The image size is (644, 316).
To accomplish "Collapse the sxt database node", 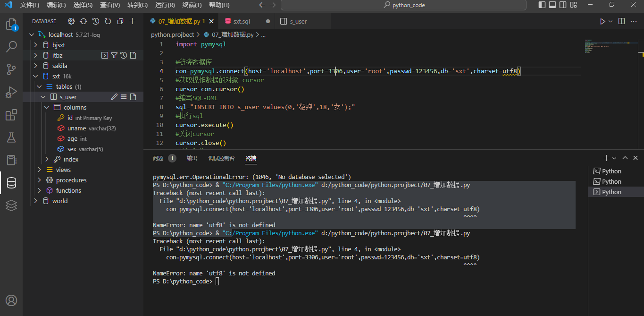I will click(x=35, y=76).
